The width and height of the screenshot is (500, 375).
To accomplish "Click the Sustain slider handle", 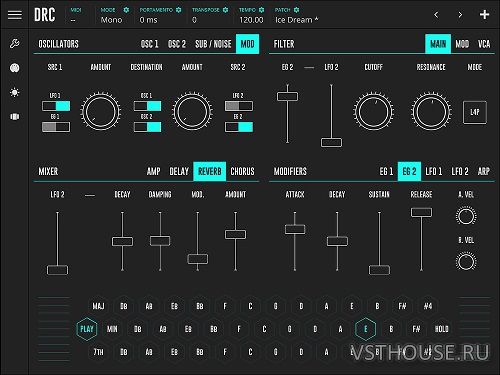I will point(379,270).
